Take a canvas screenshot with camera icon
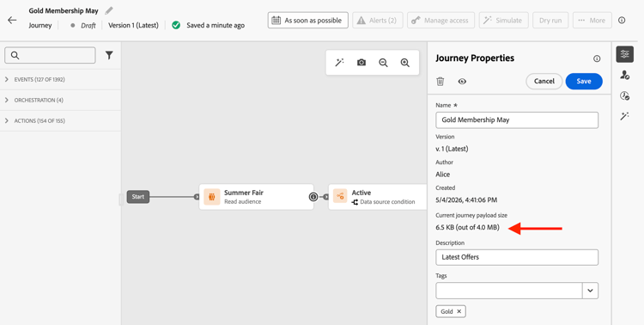This screenshot has width=644, height=325. [361, 63]
